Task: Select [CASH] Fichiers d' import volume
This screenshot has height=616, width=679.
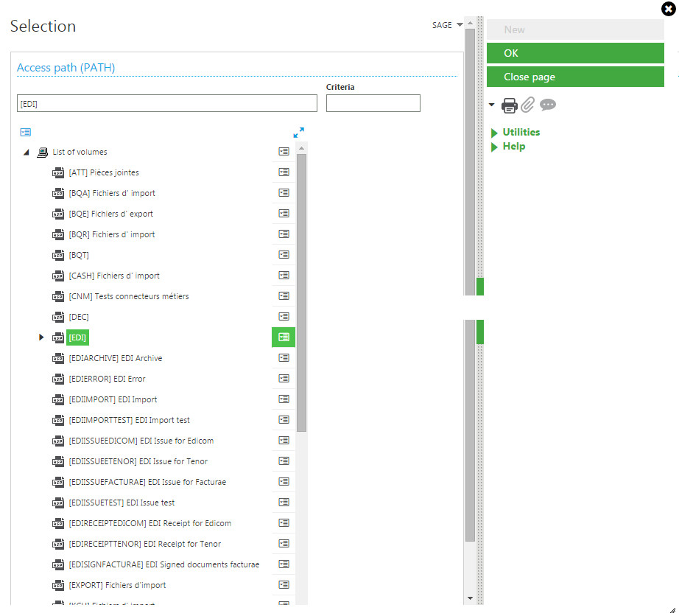Action: pyautogui.click(x=113, y=276)
